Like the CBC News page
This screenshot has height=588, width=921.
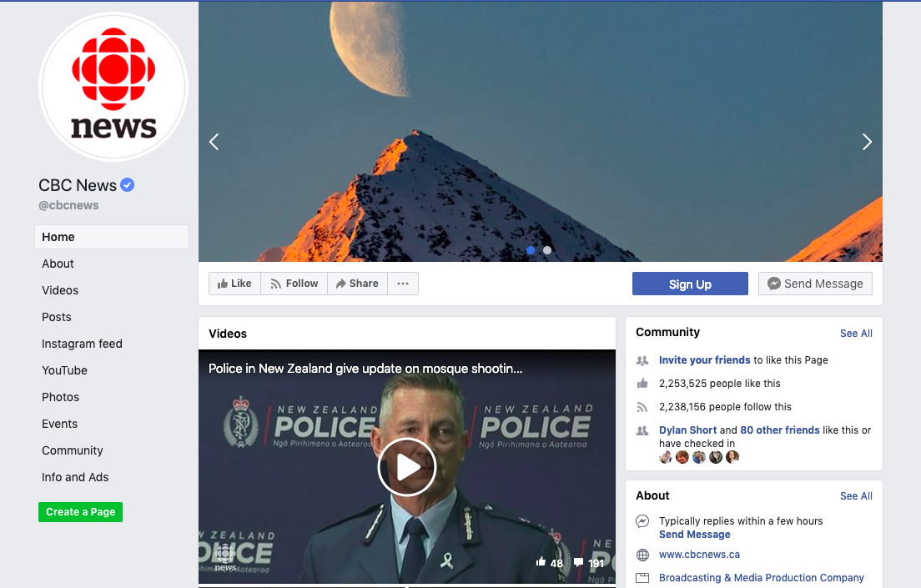click(x=234, y=284)
